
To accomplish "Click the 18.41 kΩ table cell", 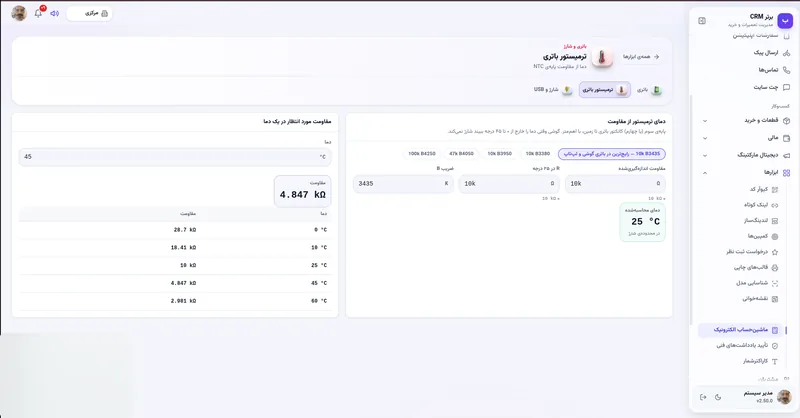I will [183, 248].
